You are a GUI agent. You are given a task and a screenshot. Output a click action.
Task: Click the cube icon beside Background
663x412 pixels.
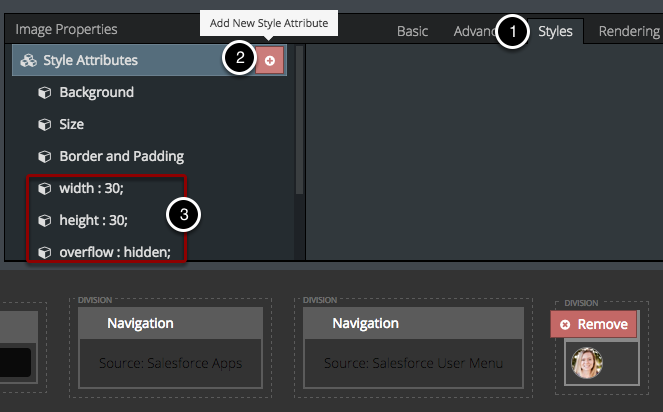coord(44,93)
